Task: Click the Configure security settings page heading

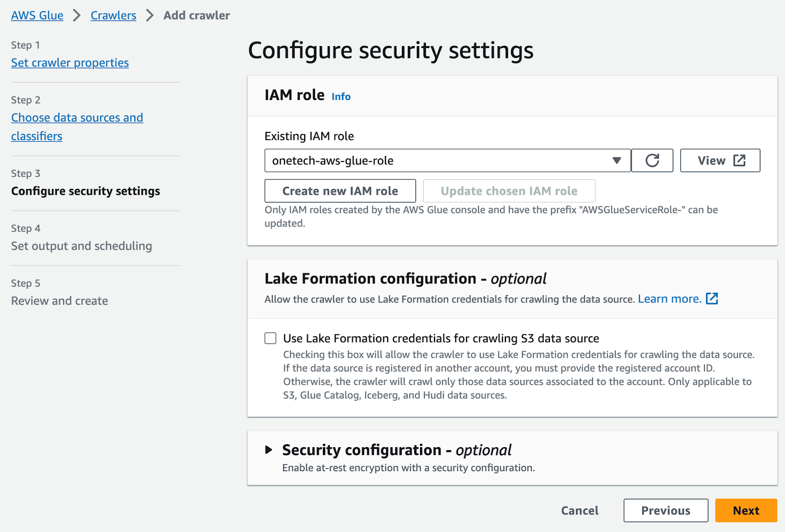Action: 391,51
